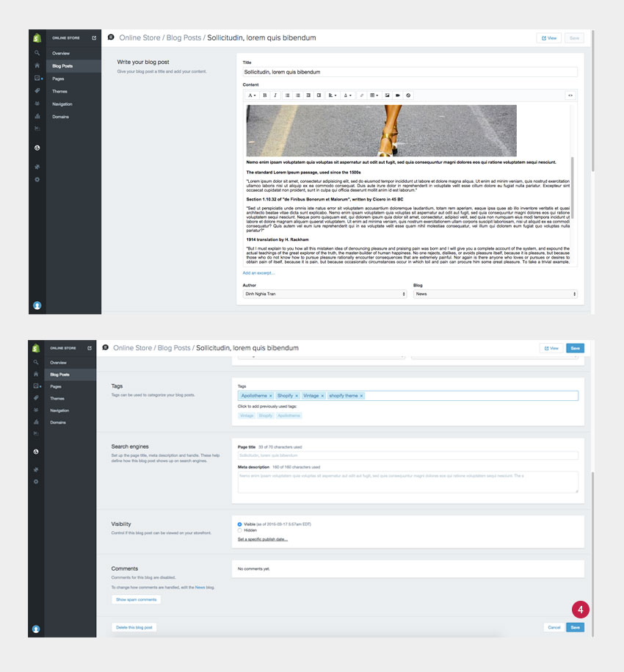Click the Show spam comments button
This screenshot has width=624, height=672.
tap(137, 600)
